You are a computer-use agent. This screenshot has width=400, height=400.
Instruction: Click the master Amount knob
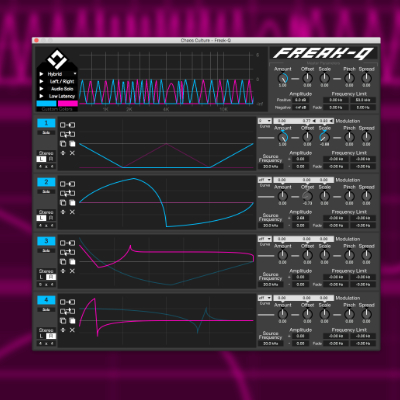[x=283, y=78]
